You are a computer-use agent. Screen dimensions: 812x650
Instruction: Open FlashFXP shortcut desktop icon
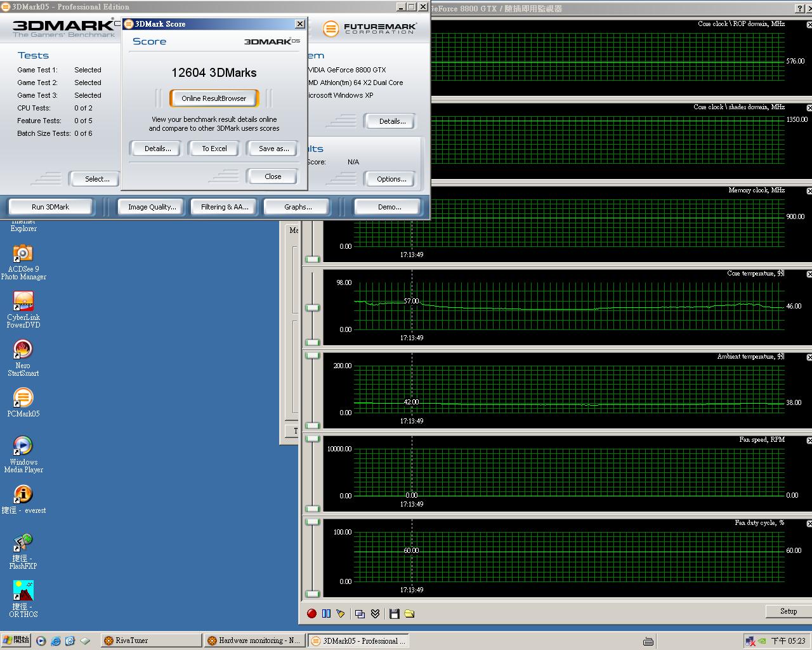(x=23, y=552)
